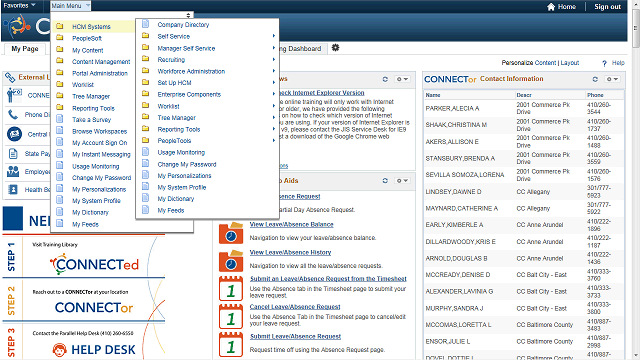
Task: Open the Job Aids pagelet options dropdown
Action: [402, 180]
